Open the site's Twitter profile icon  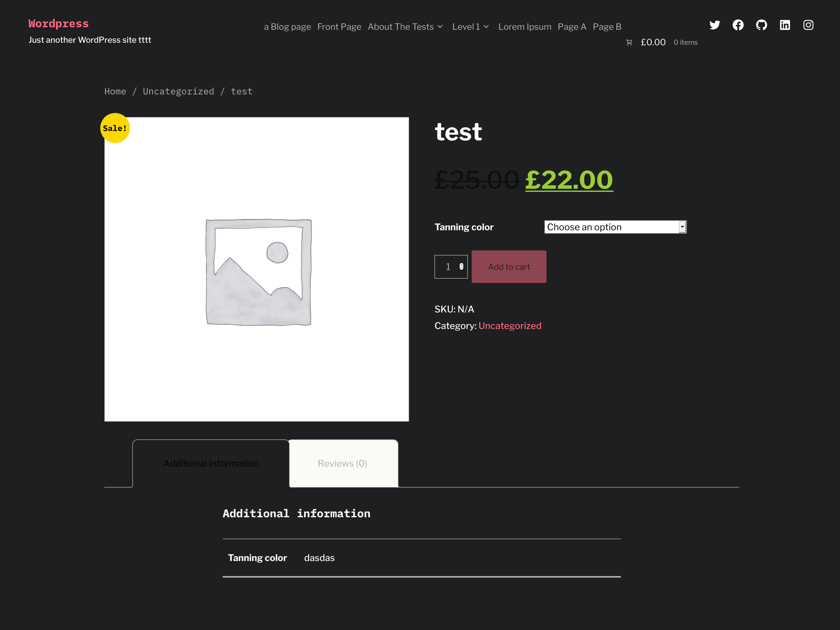point(715,25)
